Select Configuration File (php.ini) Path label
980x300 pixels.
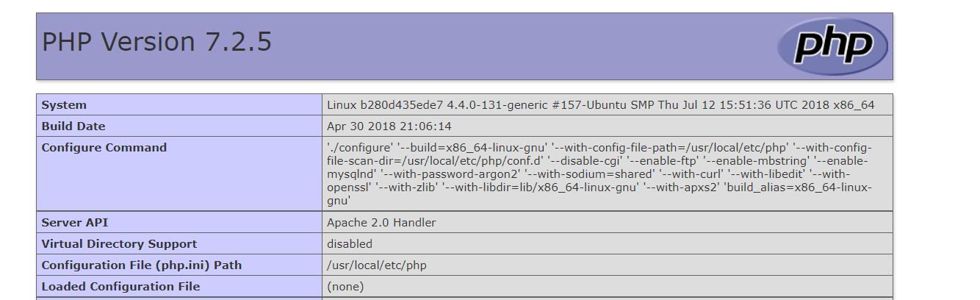[142, 265]
